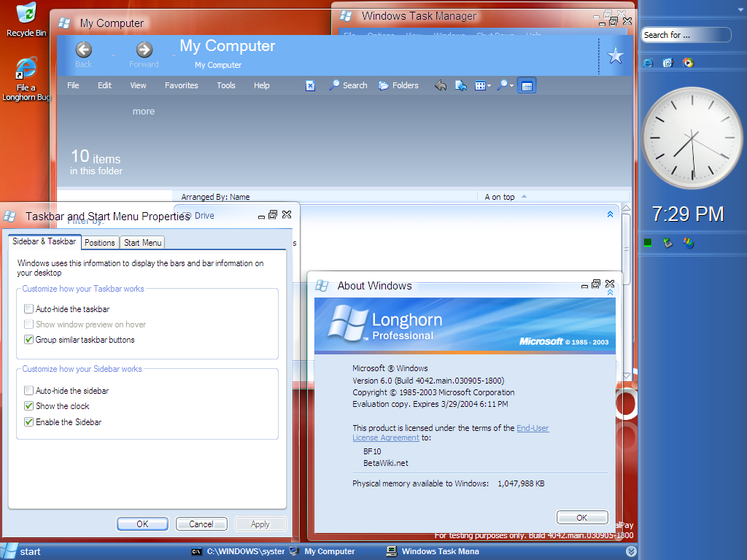Viewport: 747px width, 560px height.
Task: Click the document with blue arrow toolbar icon
Action: click(461, 86)
